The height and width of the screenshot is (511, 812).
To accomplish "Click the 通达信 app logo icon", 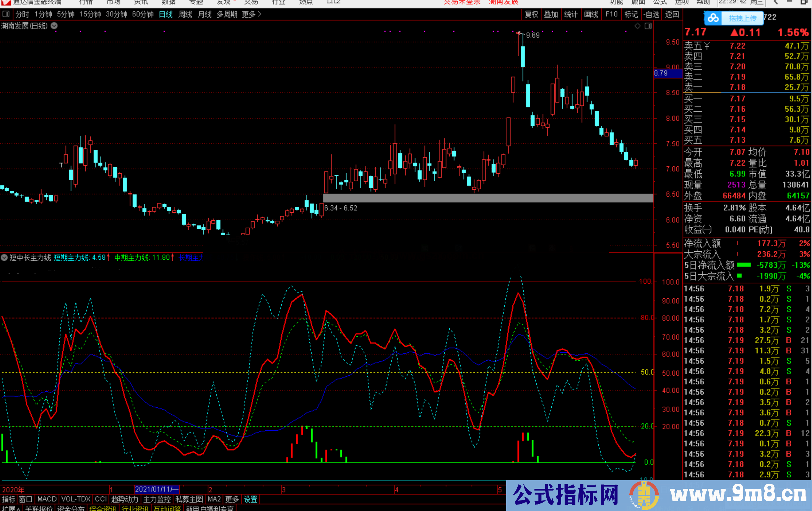I will coord(6,2).
